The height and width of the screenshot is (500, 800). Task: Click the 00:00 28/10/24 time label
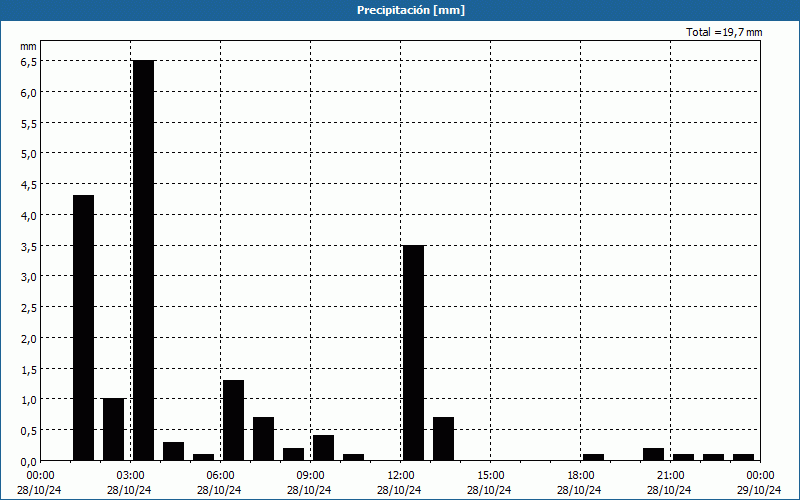(x=39, y=483)
